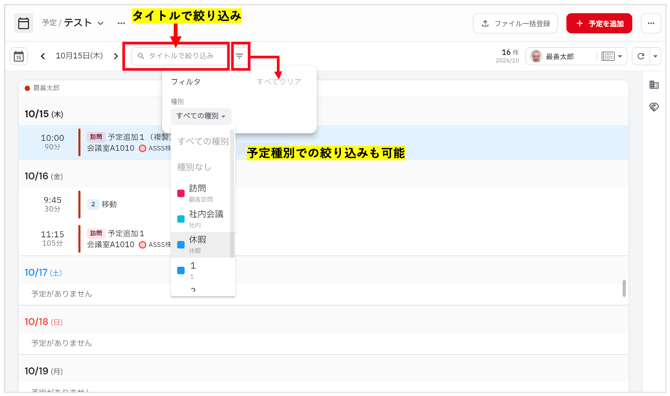Go to previous day with left chevron
This screenshot has height=396, width=670.
tap(43, 56)
